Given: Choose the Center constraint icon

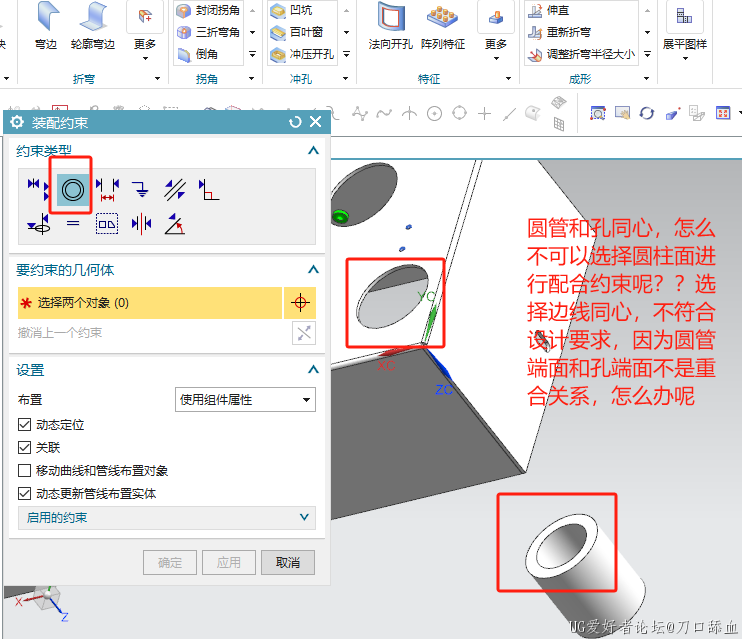Looking at the screenshot, I should coord(141,224).
